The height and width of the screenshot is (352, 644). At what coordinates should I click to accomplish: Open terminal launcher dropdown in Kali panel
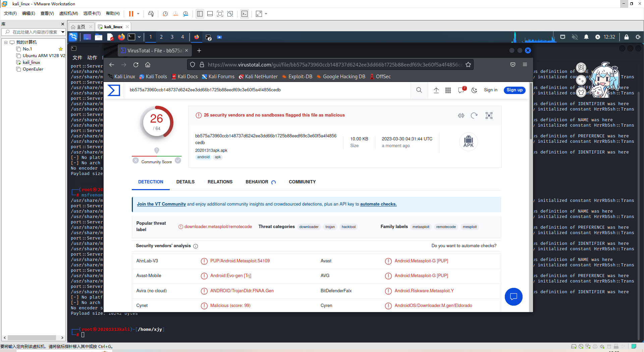(x=139, y=37)
